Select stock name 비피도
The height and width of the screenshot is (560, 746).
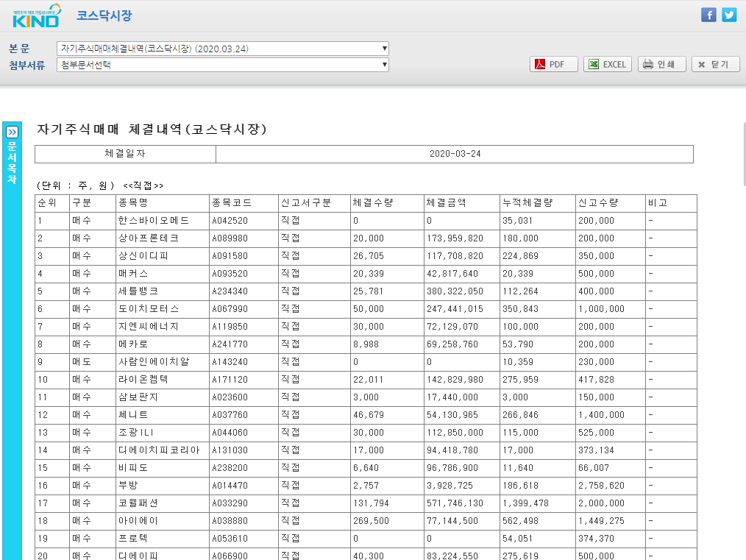(133, 468)
